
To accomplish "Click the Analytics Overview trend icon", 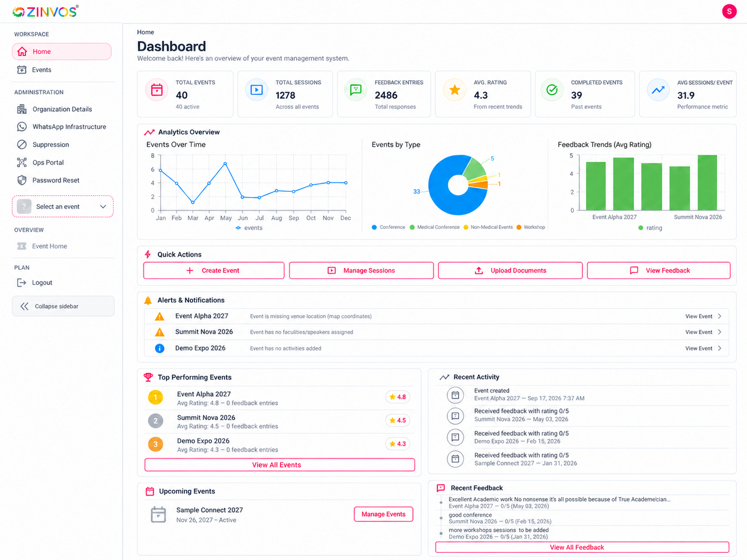I will [149, 132].
